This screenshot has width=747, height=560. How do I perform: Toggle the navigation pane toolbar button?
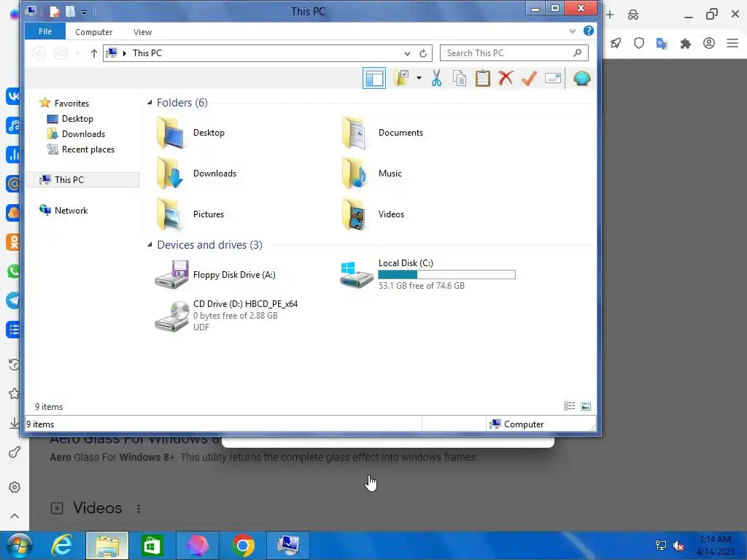(374, 78)
